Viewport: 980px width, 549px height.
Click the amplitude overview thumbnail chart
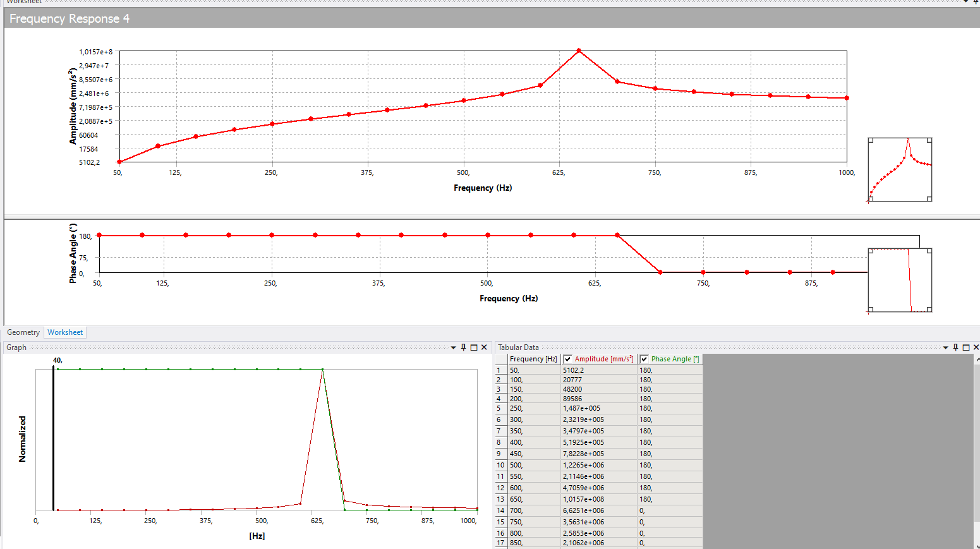[x=900, y=170]
